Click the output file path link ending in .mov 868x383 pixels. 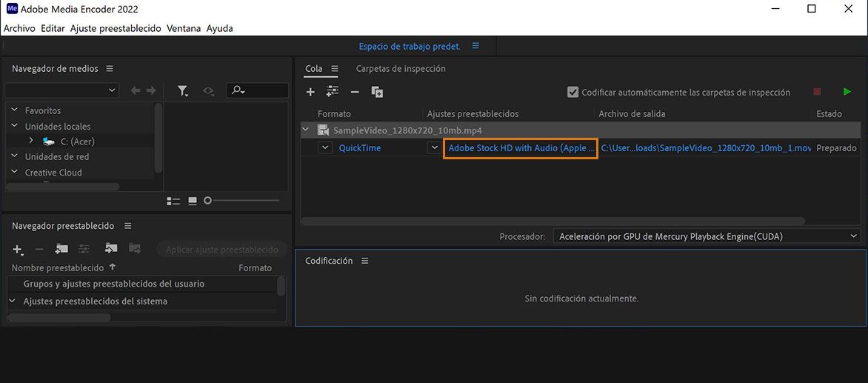click(x=706, y=147)
